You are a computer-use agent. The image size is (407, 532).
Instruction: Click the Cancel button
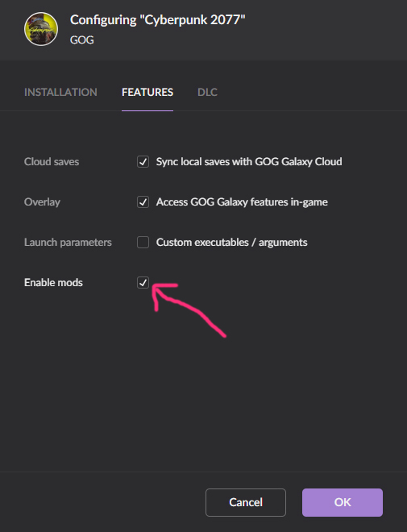point(246,502)
